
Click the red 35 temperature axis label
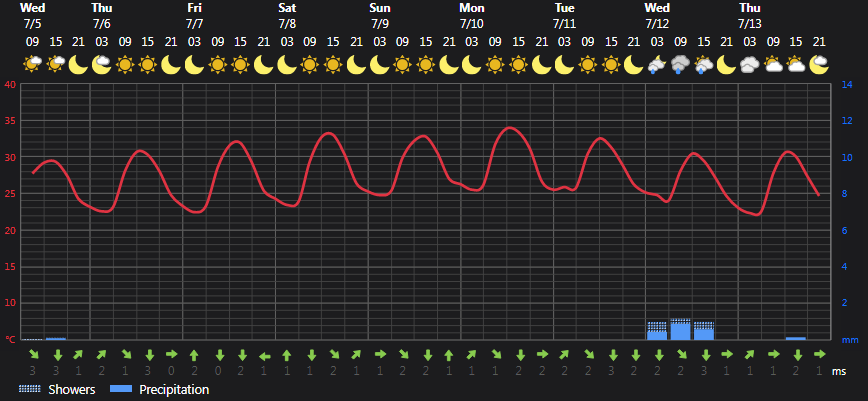coord(11,121)
